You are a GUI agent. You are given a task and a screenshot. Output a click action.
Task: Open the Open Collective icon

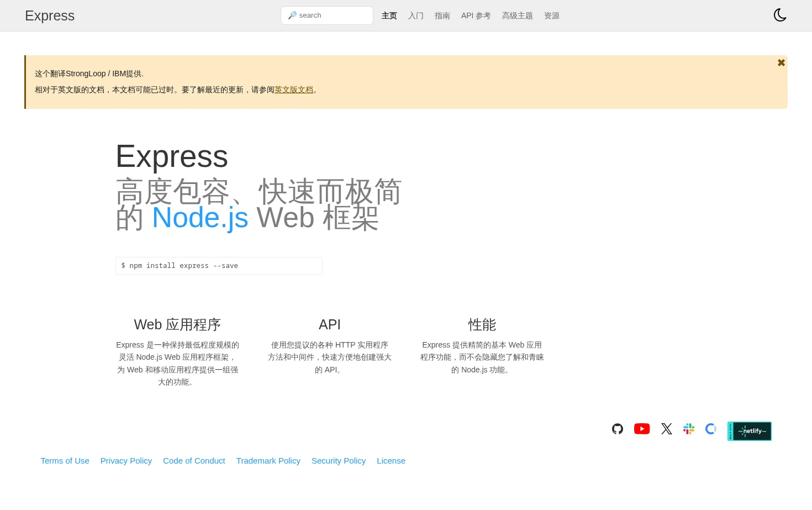coord(711,429)
